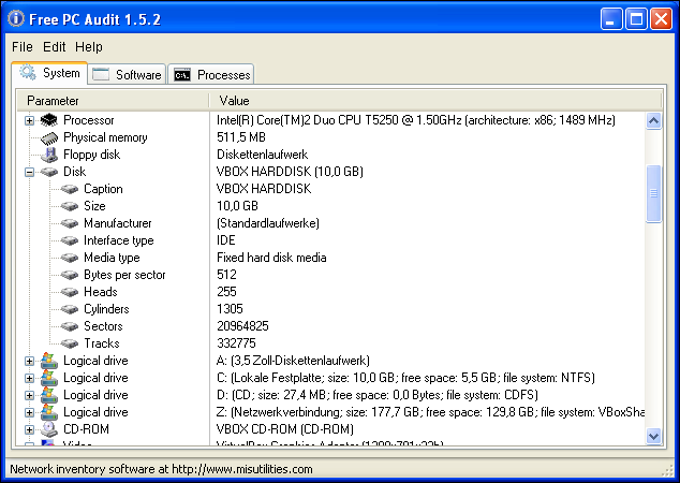This screenshot has height=483, width=680.
Task: Click the scrollbar up arrow
Action: click(x=654, y=120)
